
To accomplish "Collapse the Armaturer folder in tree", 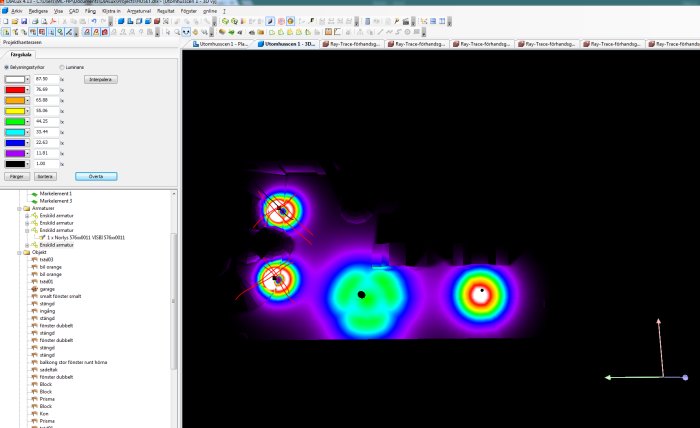I will [20, 208].
